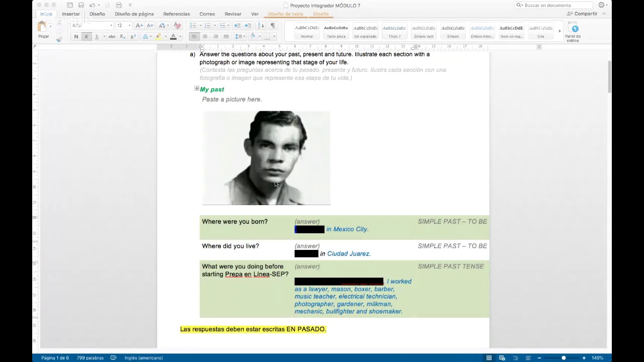Select the portrait photo in document

[266, 158]
